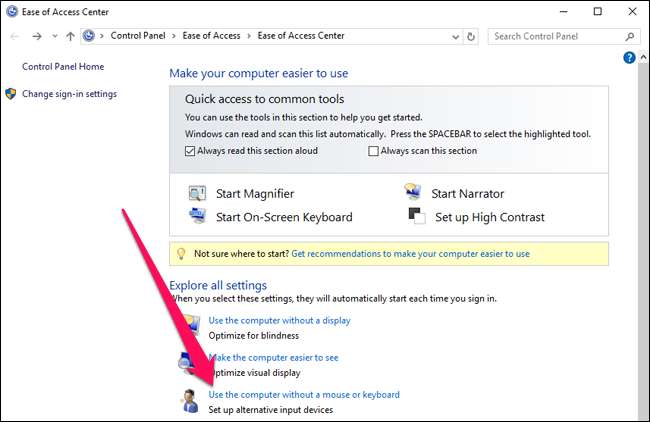Viewport: 650px width, 422px height.
Task: Uncheck Always read this section aloud
Action: tap(190, 151)
